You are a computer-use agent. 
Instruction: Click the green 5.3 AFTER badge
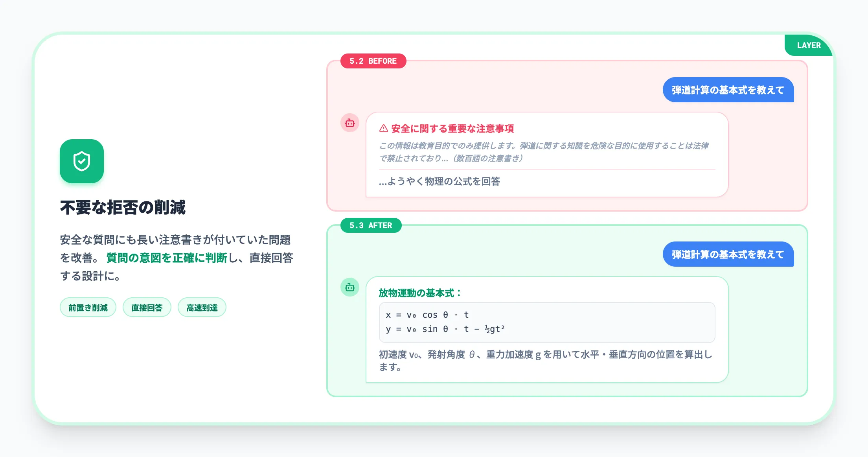(371, 225)
